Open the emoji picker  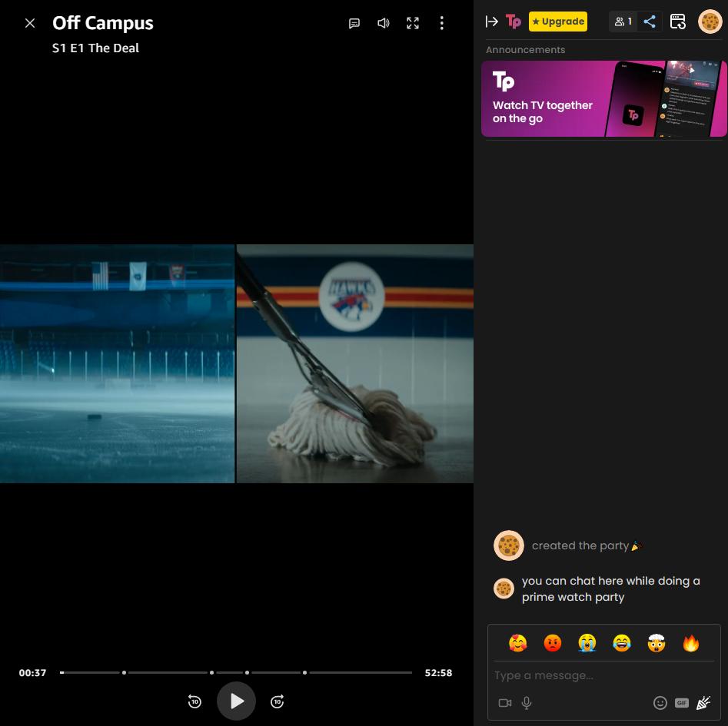660,703
